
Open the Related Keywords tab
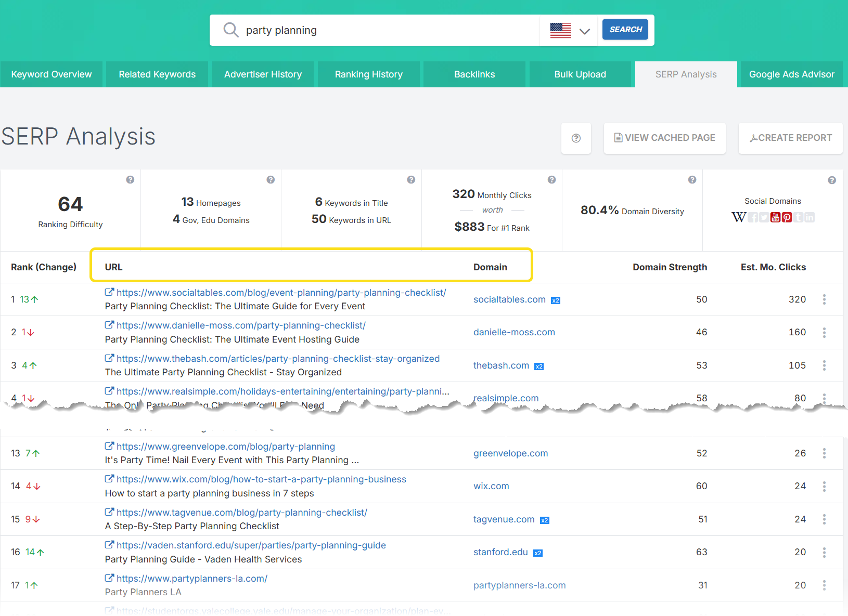(157, 74)
